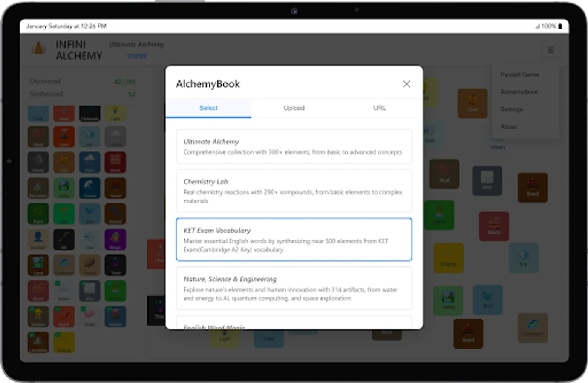Select the Energy element icon
The height and width of the screenshot is (383, 588).
pyautogui.click(x=64, y=342)
